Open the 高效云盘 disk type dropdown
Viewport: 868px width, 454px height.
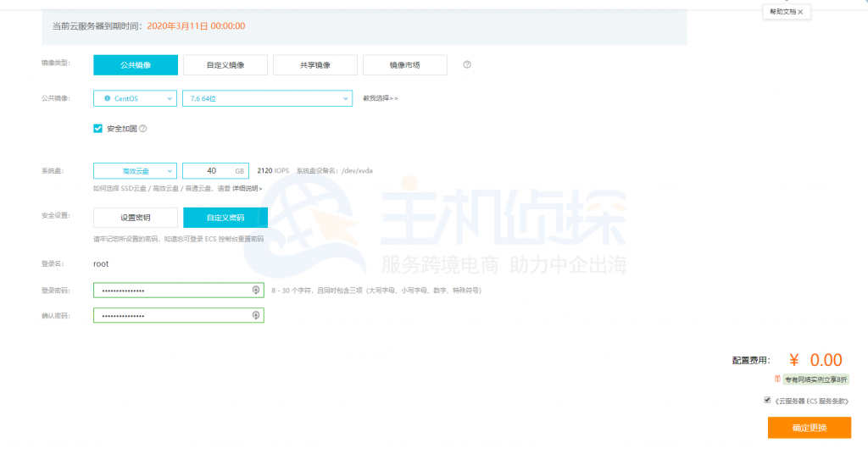(x=135, y=171)
